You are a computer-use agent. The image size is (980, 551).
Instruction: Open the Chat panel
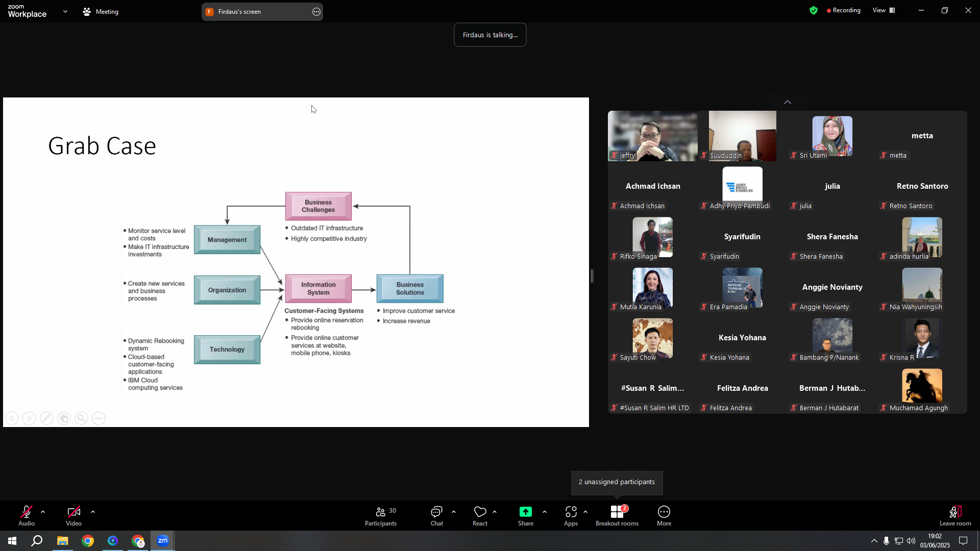[437, 516]
